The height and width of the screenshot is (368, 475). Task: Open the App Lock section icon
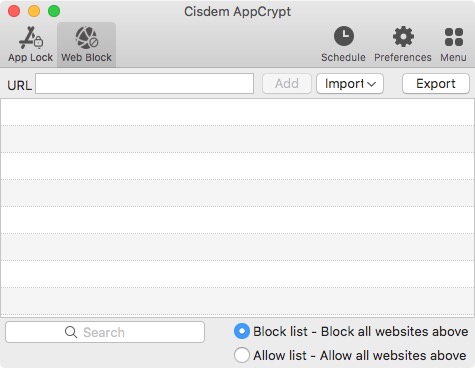click(x=31, y=38)
